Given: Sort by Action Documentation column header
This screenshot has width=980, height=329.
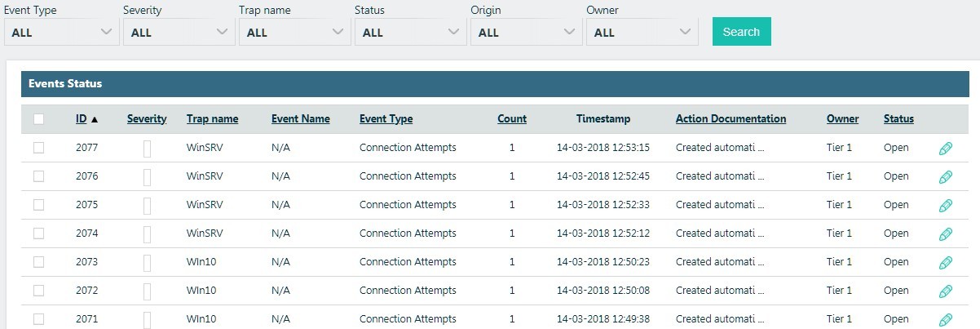Looking at the screenshot, I should tap(731, 119).
